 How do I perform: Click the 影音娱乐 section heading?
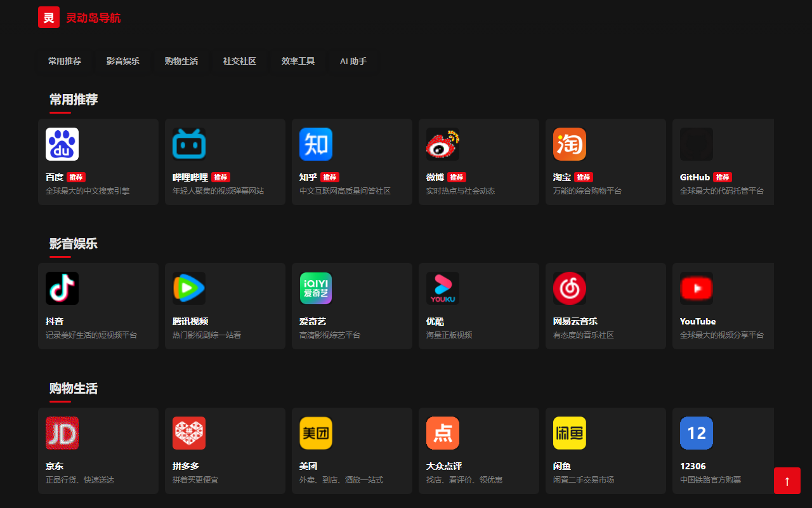coord(74,244)
